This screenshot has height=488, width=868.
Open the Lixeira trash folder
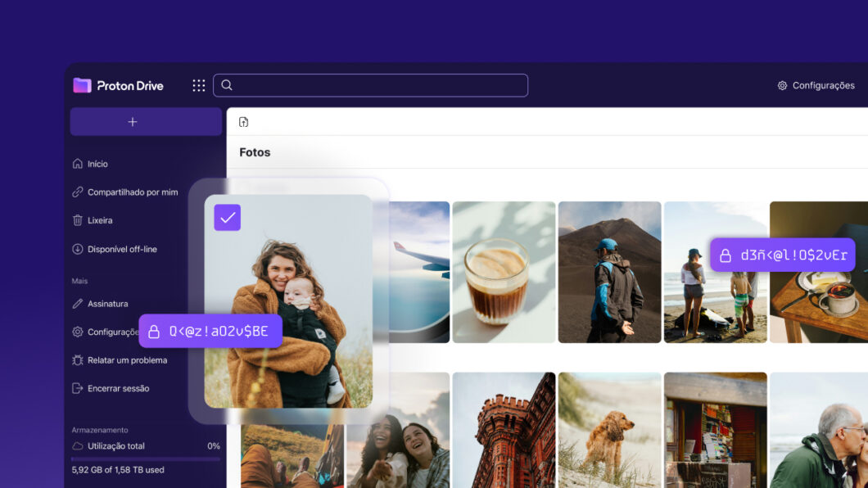(x=99, y=220)
